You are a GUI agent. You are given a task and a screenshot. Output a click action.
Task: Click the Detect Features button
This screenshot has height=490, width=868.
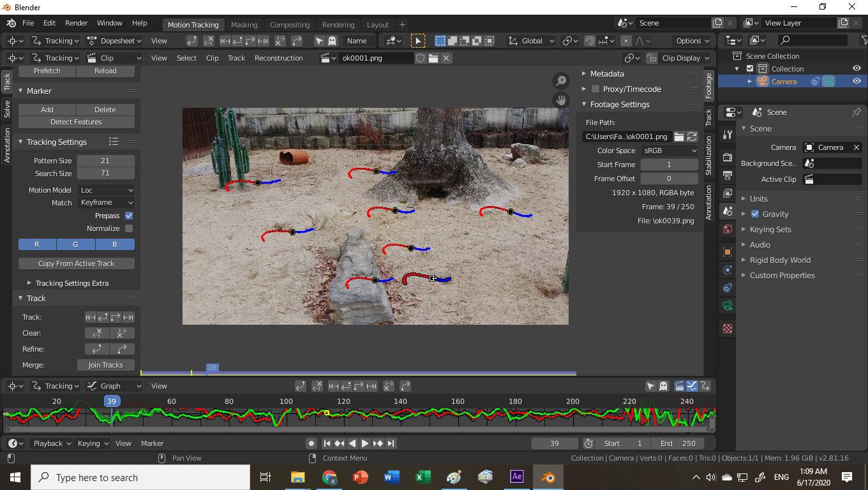(x=76, y=122)
